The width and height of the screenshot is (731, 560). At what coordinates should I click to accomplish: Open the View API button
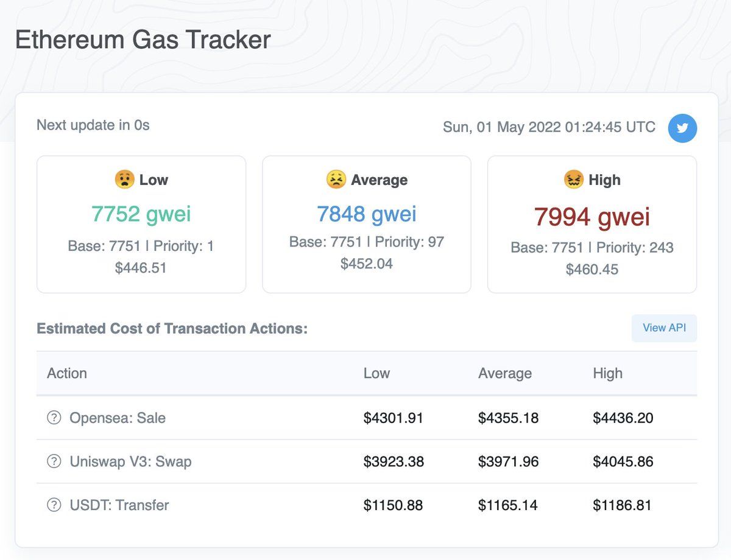tap(664, 328)
